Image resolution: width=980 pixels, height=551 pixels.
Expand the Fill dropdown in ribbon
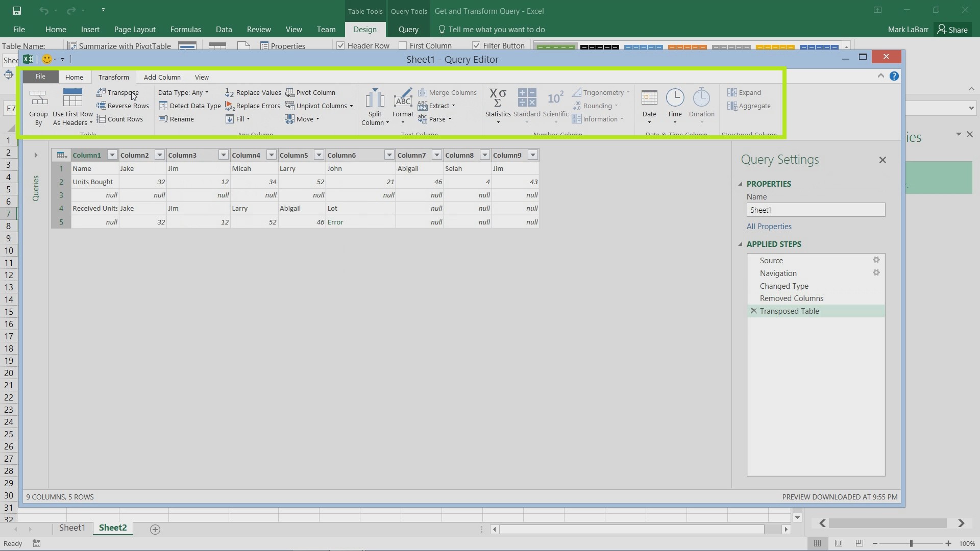coord(248,119)
